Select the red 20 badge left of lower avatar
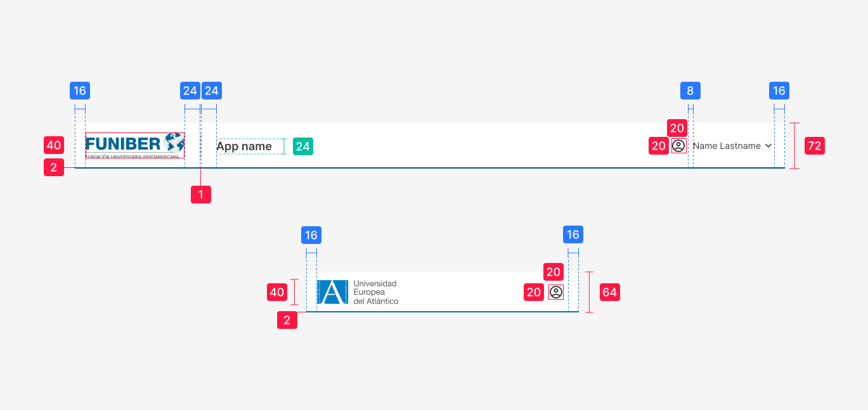 (x=534, y=292)
